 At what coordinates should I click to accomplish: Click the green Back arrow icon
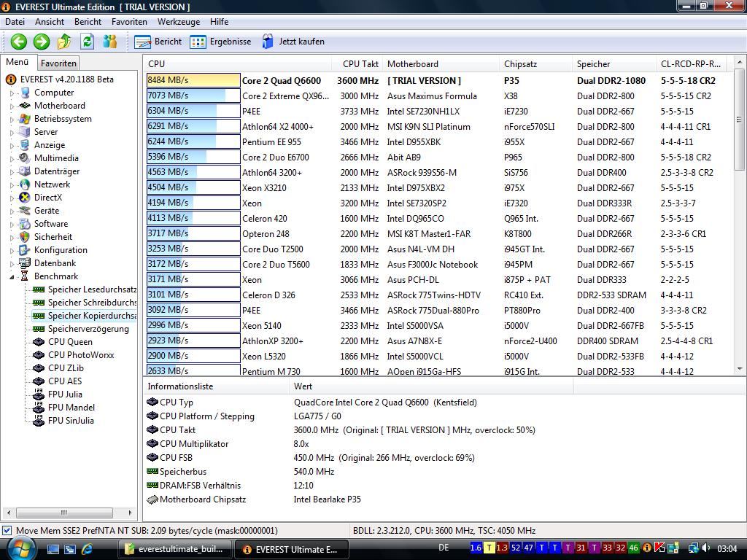(18, 42)
